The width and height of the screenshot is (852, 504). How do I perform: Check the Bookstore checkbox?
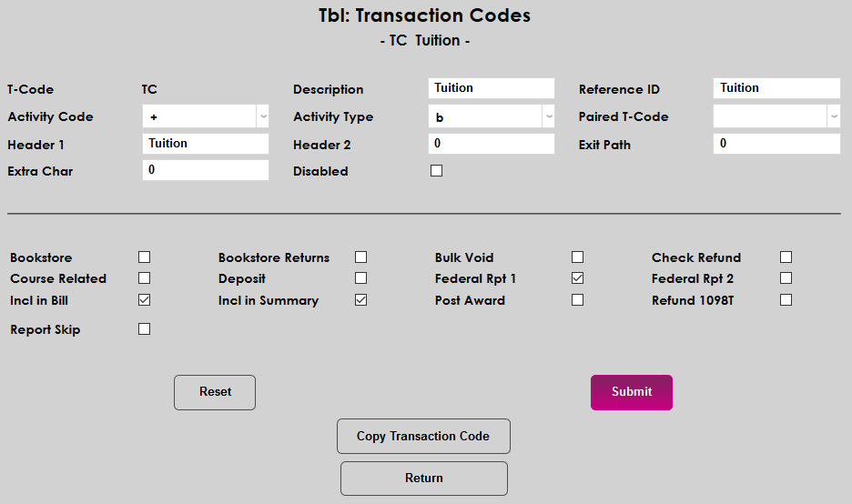144,257
